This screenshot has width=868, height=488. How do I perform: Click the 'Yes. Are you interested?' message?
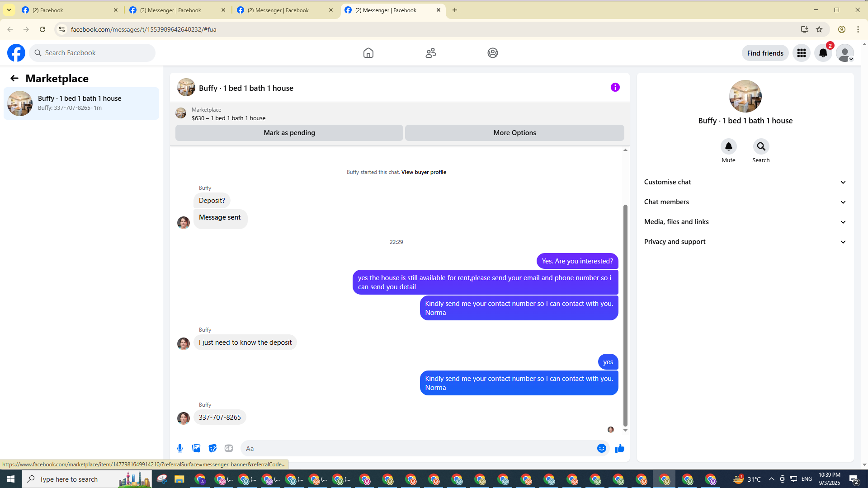click(x=577, y=261)
